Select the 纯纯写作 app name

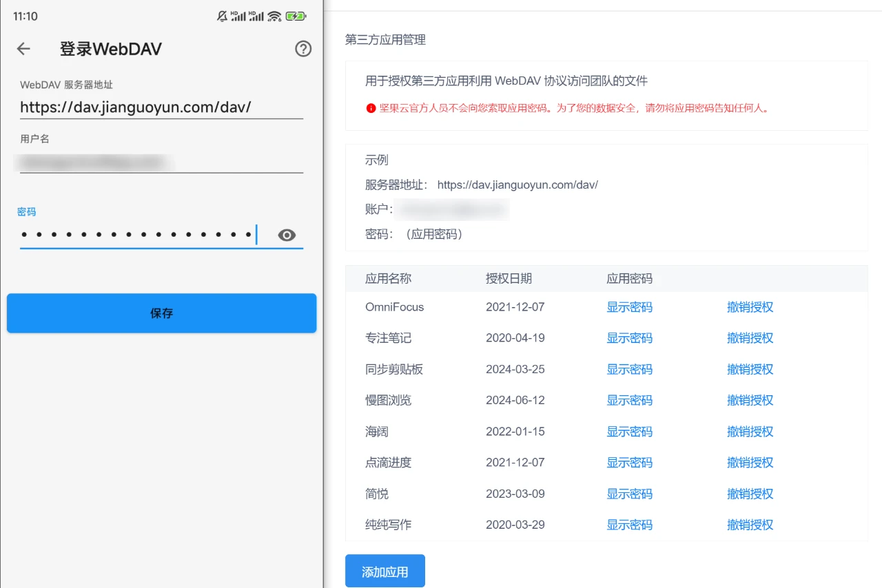pos(388,525)
